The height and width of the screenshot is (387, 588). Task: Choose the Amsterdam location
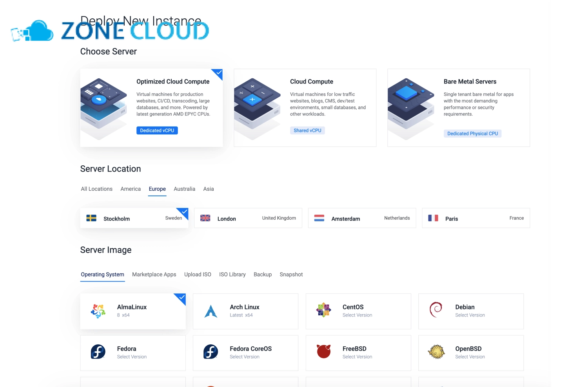click(362, 218)
